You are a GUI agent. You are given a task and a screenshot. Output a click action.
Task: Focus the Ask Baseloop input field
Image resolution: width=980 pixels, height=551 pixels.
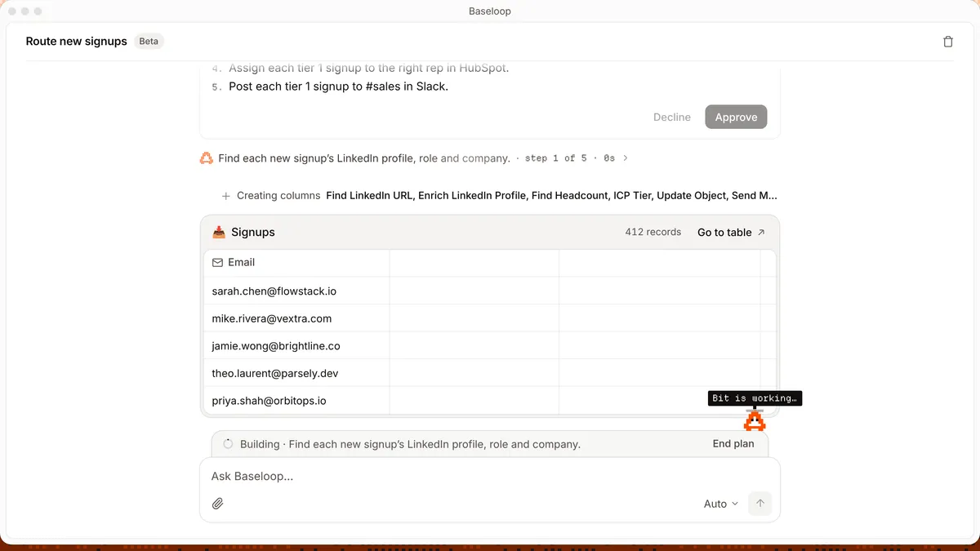click(x=490, y=476)
